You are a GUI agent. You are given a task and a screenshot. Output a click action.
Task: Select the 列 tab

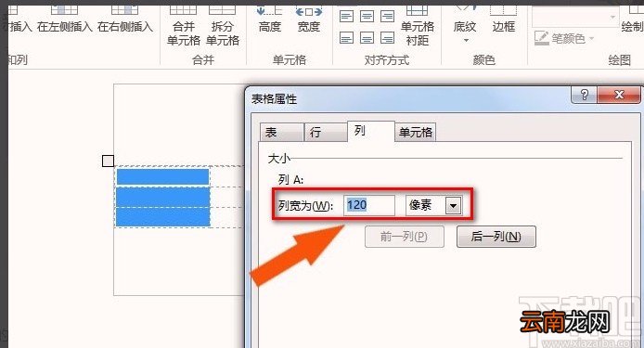click(371, 131)
